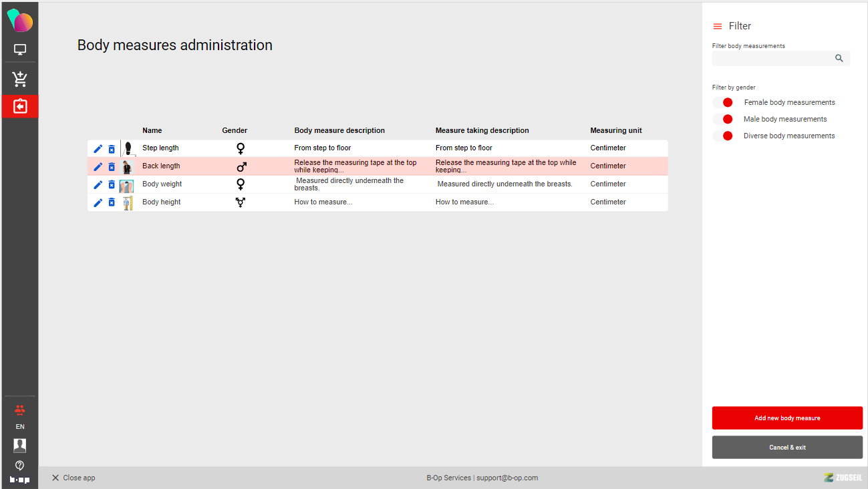Image resolution: width=868 pixels, height=489 pixels.
Task: Click the monitor icon in sidebar
Action: pos(20,49)
